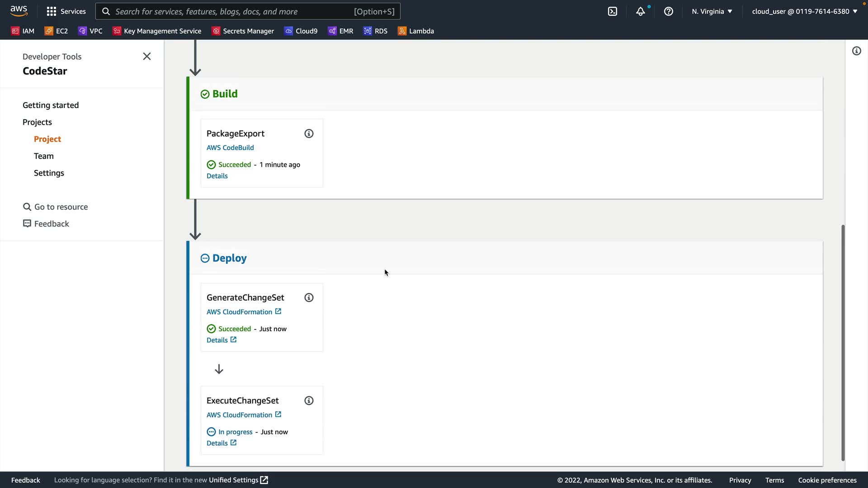Viewport: 868px width, 488px height.
Task: Open the Services grid menu
Action: click(66, 11)
